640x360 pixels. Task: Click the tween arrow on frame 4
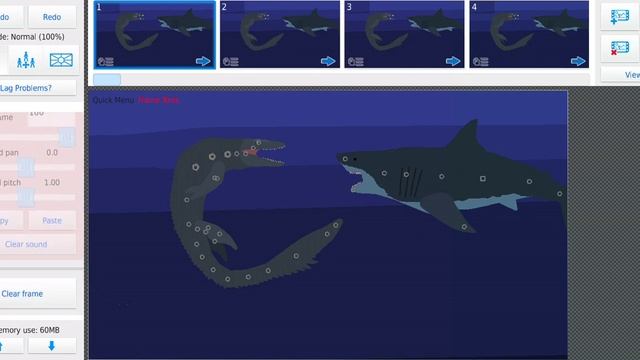tap(578, 61)
